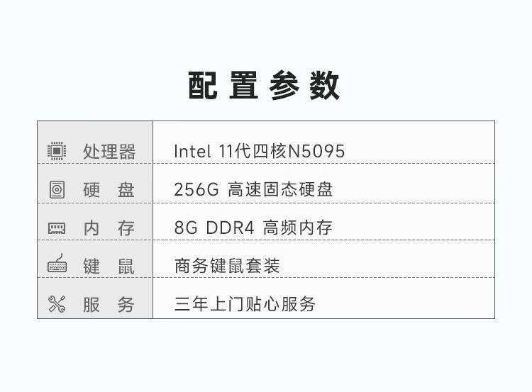Viewport: 532px width, 392px height.
Task: Select the 内存 row label
Action: click(x=109, y=228)
